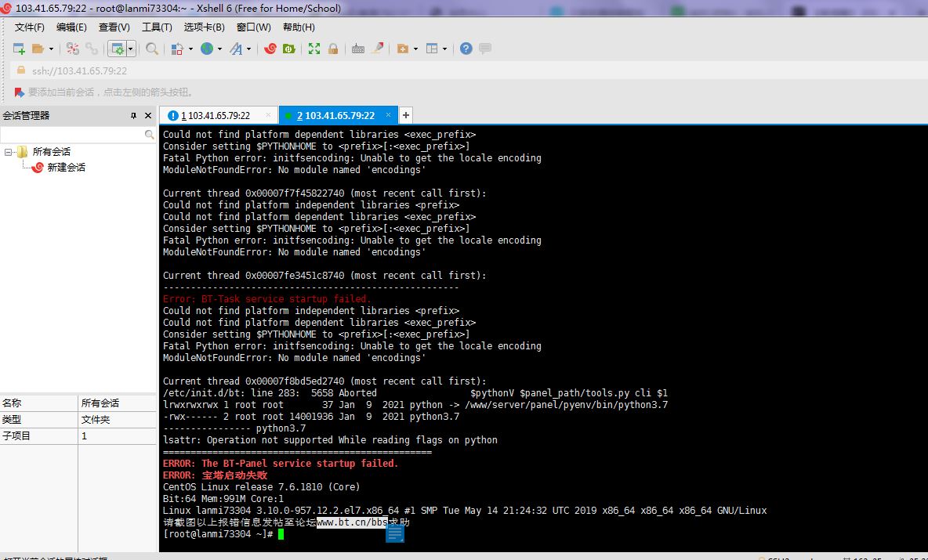Click the 文件夹 property value
Viewport: 928px width, 560px height.
(96, 419)
